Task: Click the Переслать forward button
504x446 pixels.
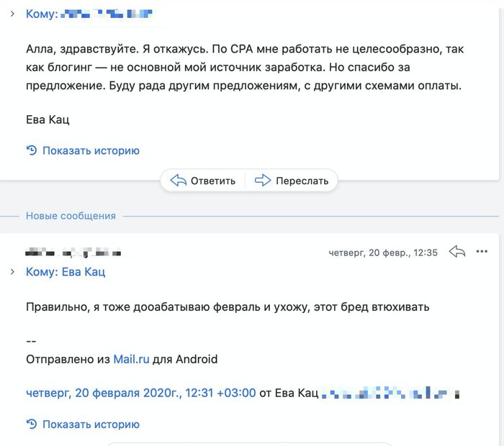Action: pos(292,181)
